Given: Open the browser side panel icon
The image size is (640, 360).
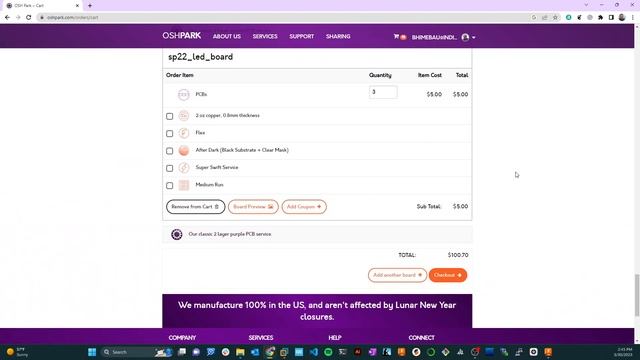Looking at the screenshot, I should point(611,18).
